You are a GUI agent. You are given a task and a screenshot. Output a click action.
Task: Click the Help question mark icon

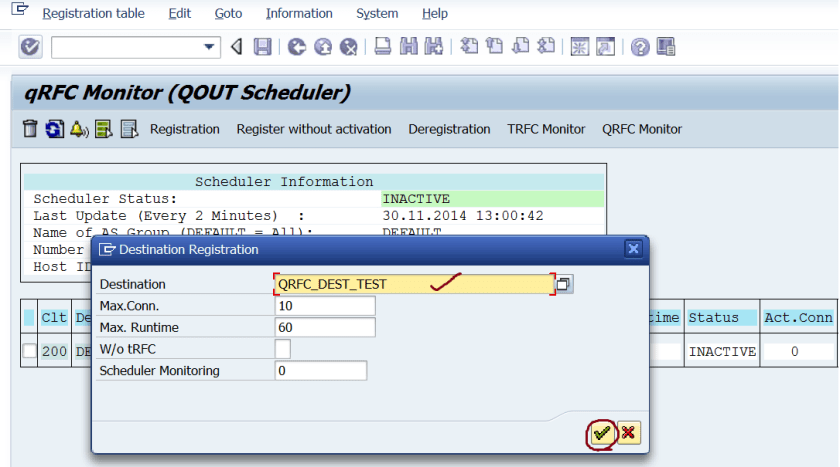[x=640, y=47]
